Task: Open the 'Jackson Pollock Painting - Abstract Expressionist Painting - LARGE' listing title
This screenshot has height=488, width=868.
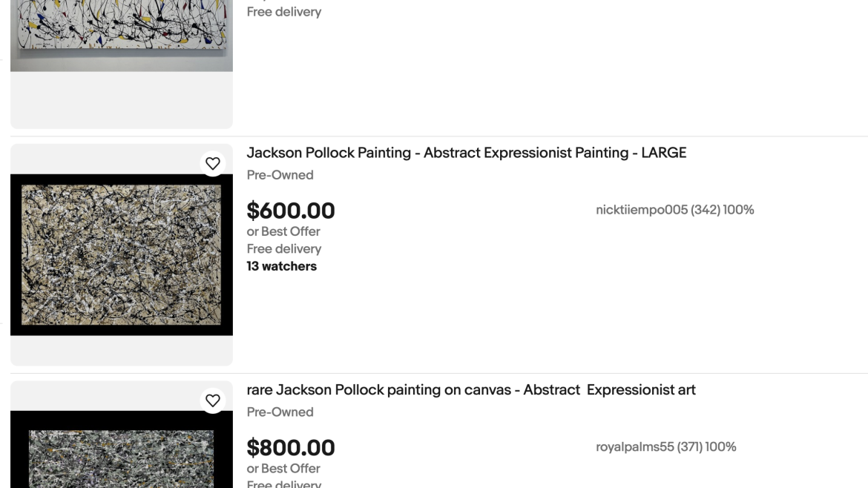Action: point(466,153)
